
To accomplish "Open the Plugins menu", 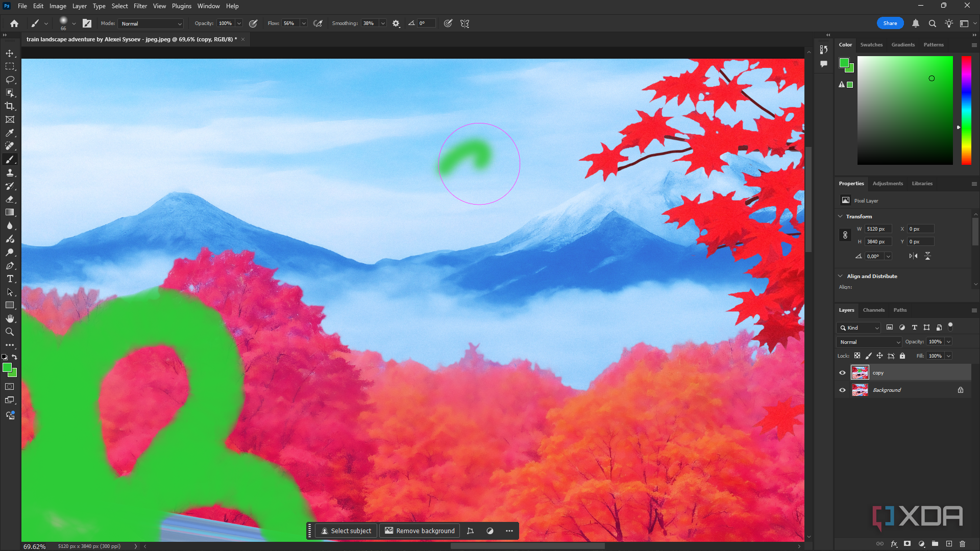I will [182, 6].
